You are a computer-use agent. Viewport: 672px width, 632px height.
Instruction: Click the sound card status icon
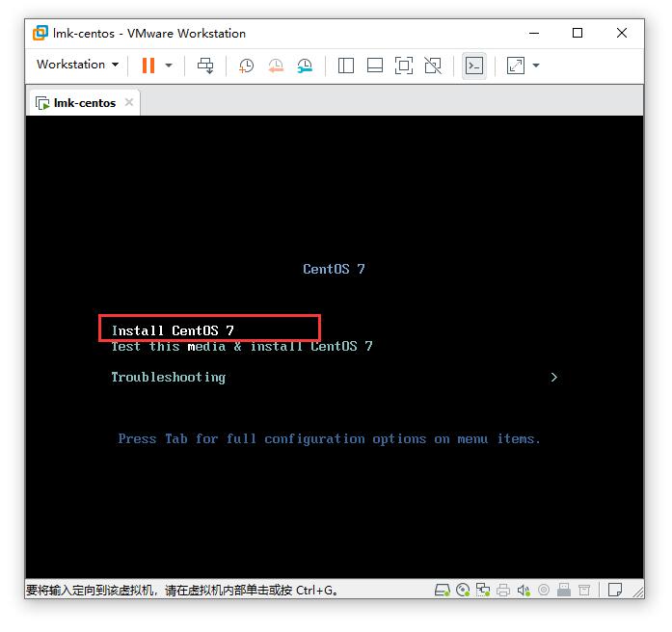pyautogui.click(x=524, y=591)
